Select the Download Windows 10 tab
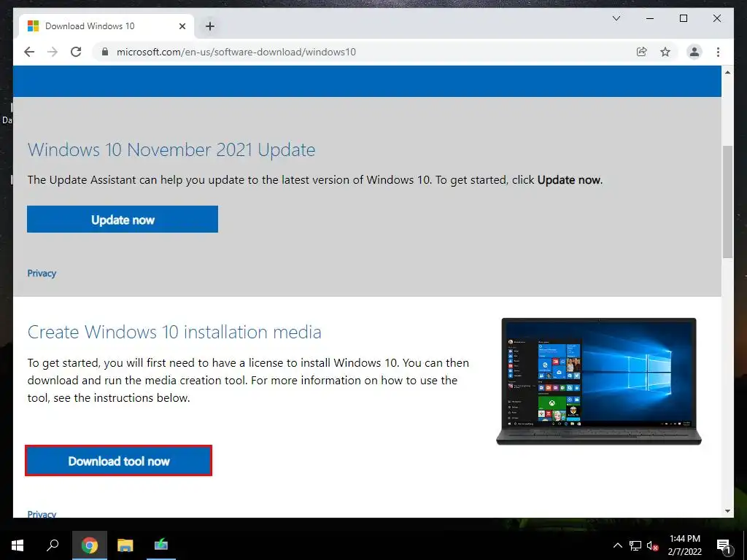 pos(107,26)
